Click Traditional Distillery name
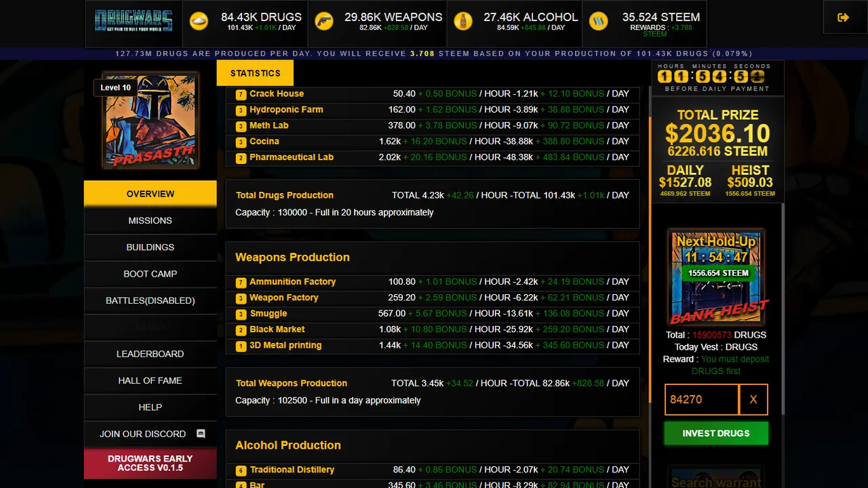This screenshot has height=488, width=868. coord(292,470)
